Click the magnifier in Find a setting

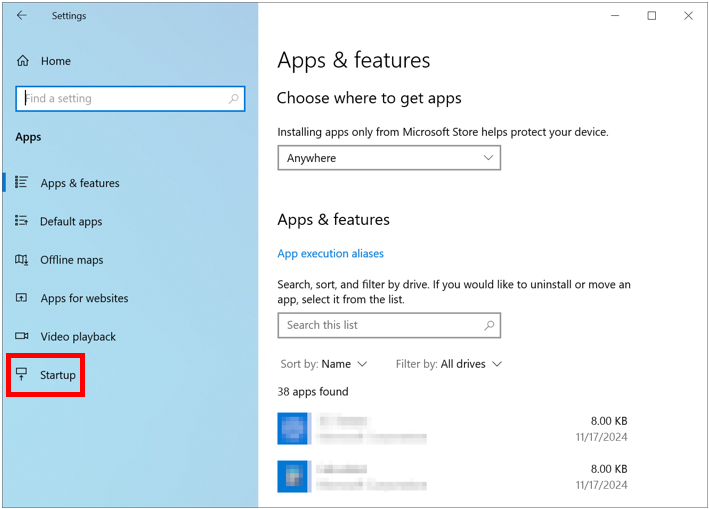click(x=233, y=99)
